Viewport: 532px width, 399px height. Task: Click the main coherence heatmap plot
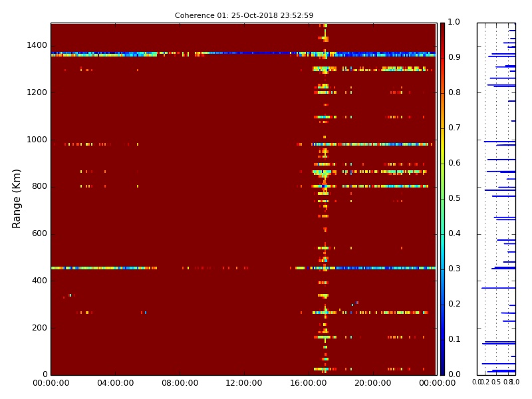[x=243, y=199]
